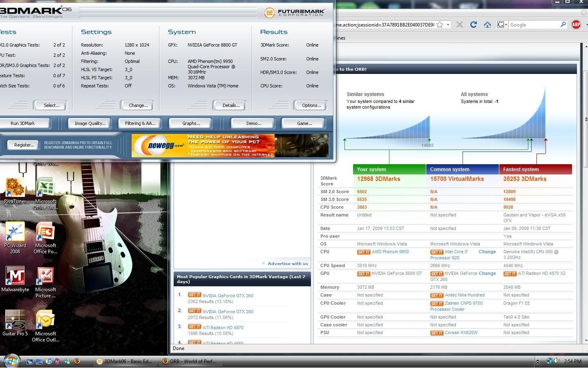Screen dimensions: 588x368
Task: Click in the browser address bar
Action: click(384, 25)
